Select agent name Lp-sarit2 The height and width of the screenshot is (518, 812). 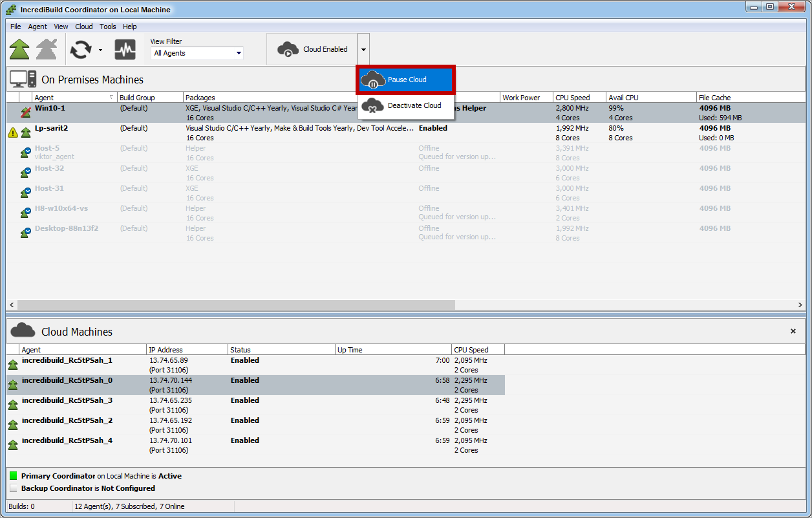click(x=52, y=128)
